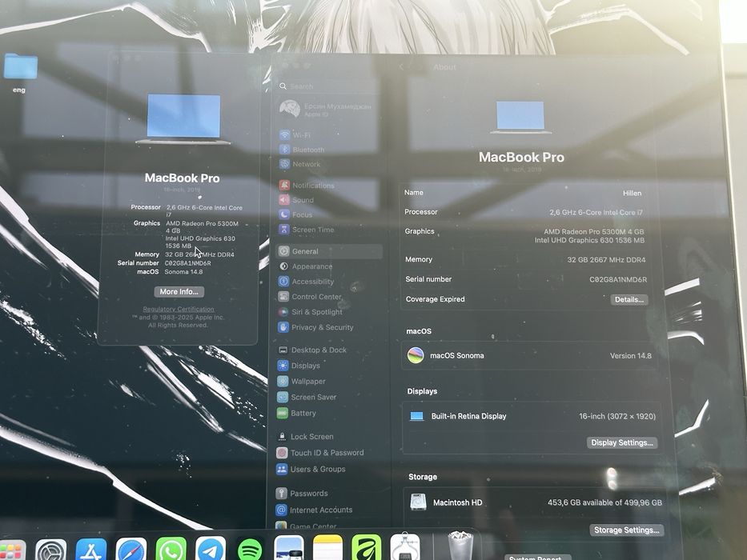
Task: Launch App Store from the Dock
Action: pyautogui.click(x=91, y=550)
